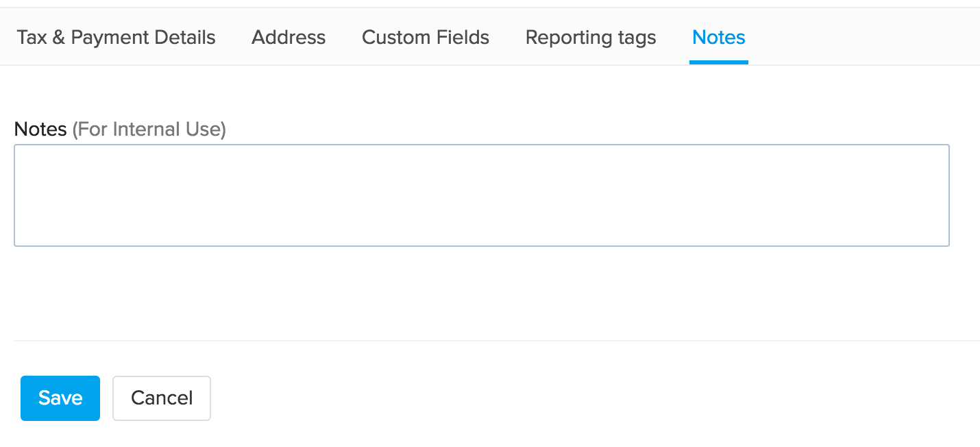This screenshot has height=447, width=980.
Task: Place cursor in the internal notes box
Action: (482, 195)
